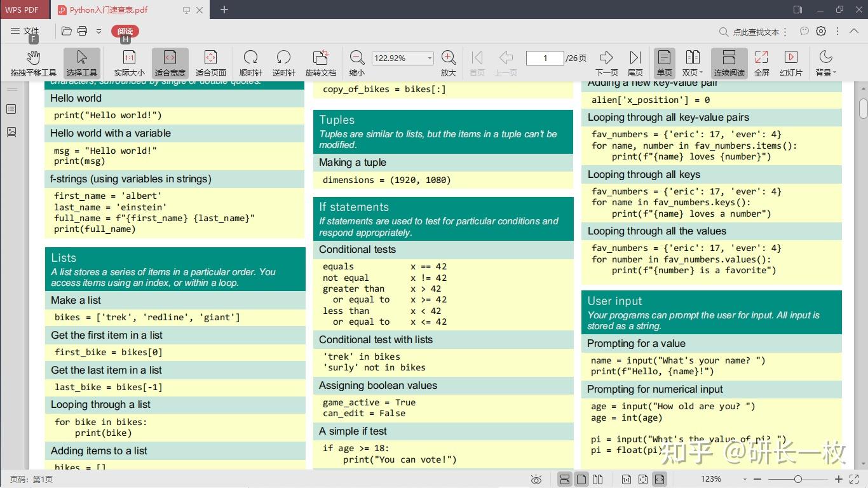This screenshot has width=868, height=488.
Task: Open the settings gear icon
Action: (821, 31)
